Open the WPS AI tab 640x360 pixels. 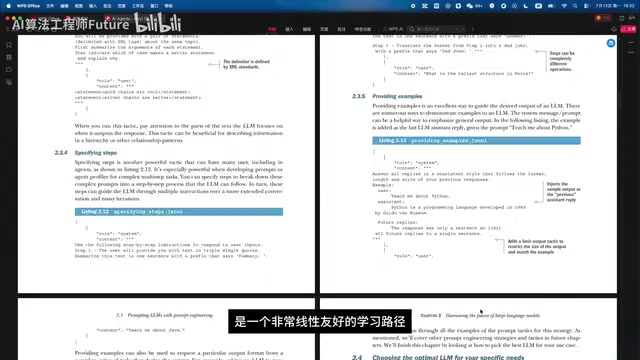coord(393,29)
